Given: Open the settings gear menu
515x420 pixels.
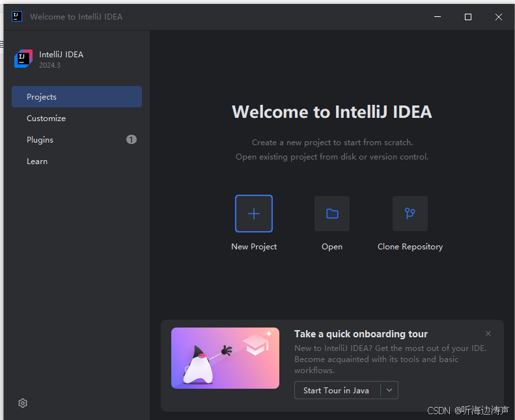Looking at the screenshot, I should [x=23, y=403].
